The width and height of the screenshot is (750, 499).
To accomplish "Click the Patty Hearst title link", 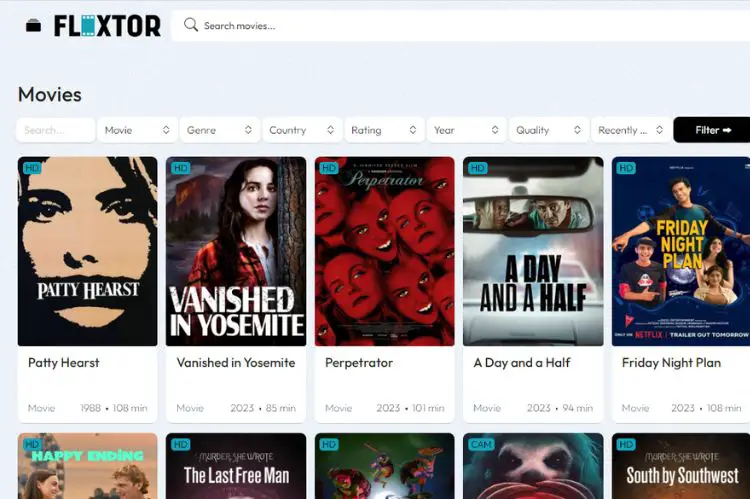I will (64, 363).
